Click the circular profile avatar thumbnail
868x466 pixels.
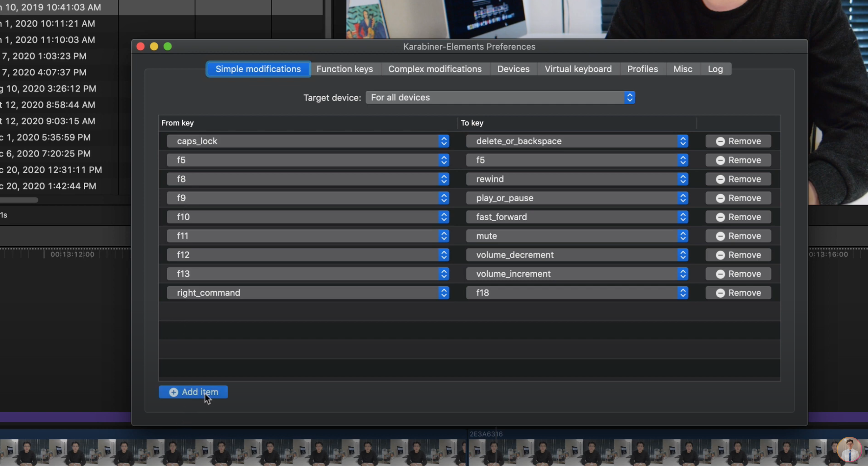(849, 450)
